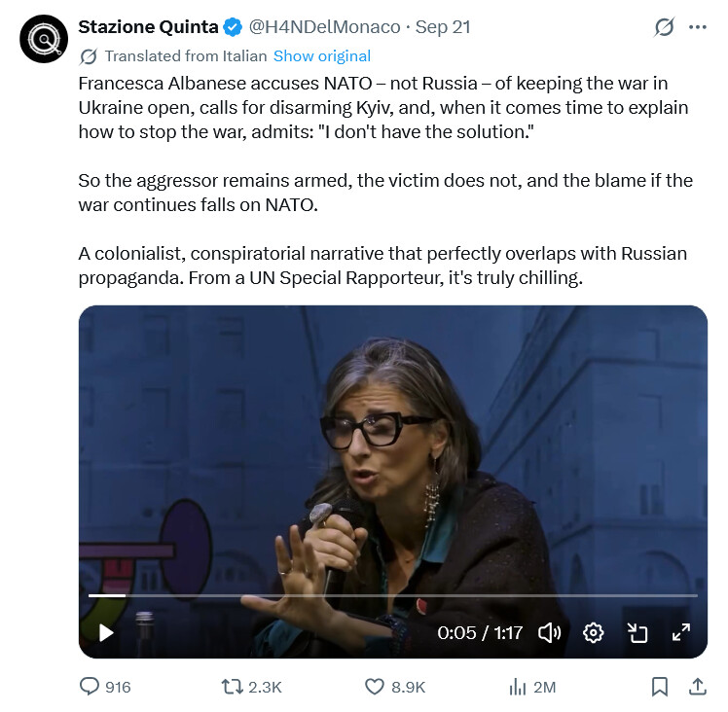
Task: Click the Stazione Quinta display name
Action: point(148,27)
